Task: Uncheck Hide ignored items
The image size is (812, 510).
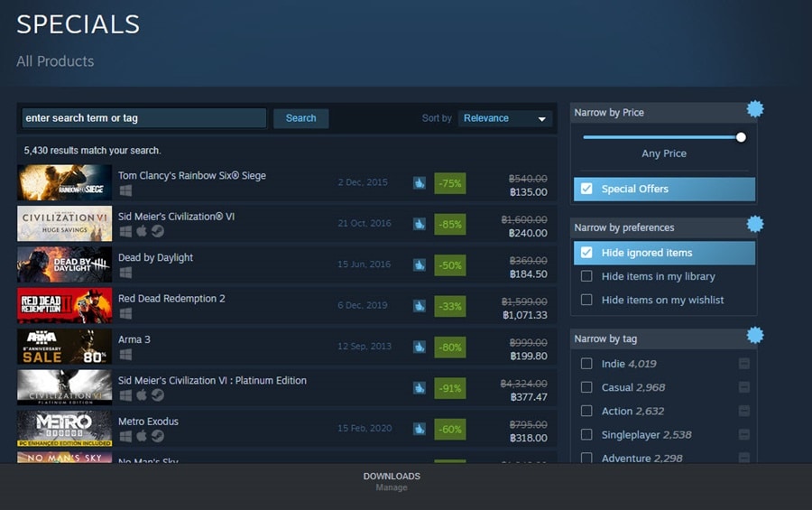Action: click(586, 253)
